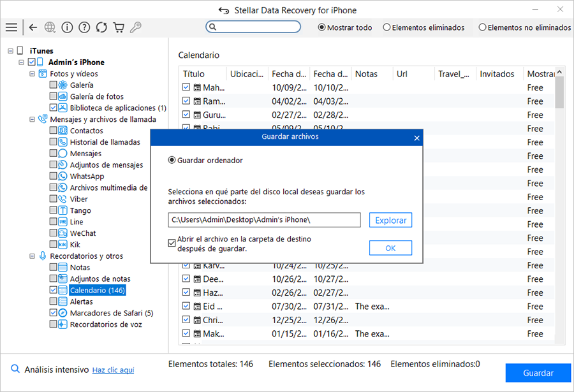This screenshot has height=392, width=574.
Task: Click the Análisis intensivo magnifier icon
Action: [x=15, y=369]
